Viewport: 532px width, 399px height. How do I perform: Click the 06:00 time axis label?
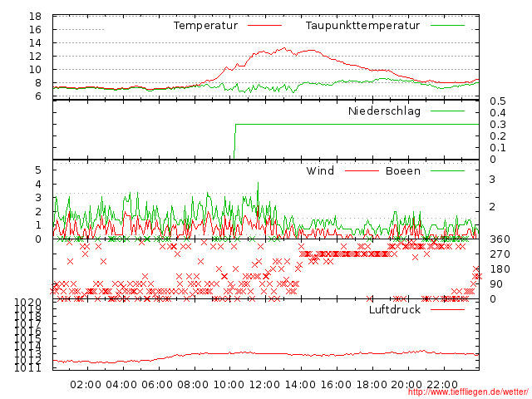tap(157, 385)
